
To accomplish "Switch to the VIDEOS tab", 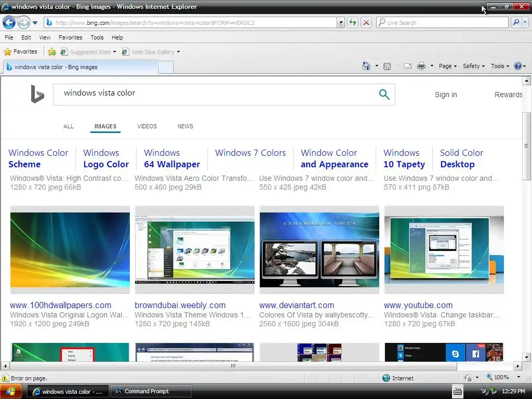I will pyautogui.click(x=147, y=126).
